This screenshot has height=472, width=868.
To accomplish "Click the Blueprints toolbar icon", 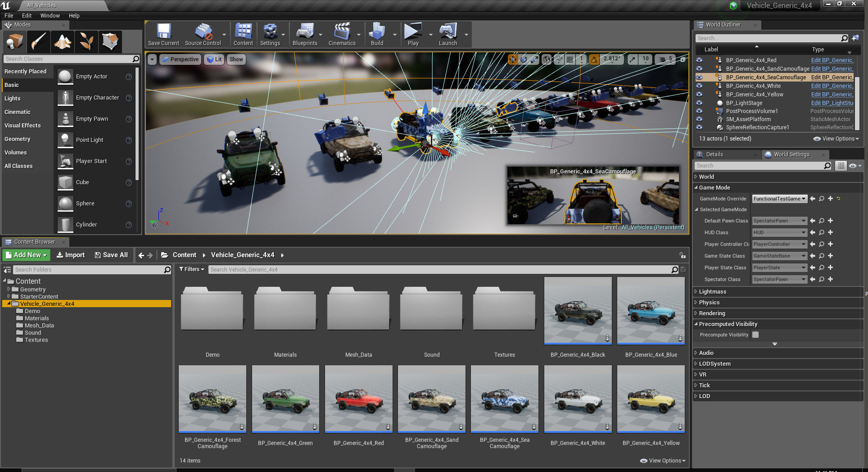I will [x=305, y=35].
